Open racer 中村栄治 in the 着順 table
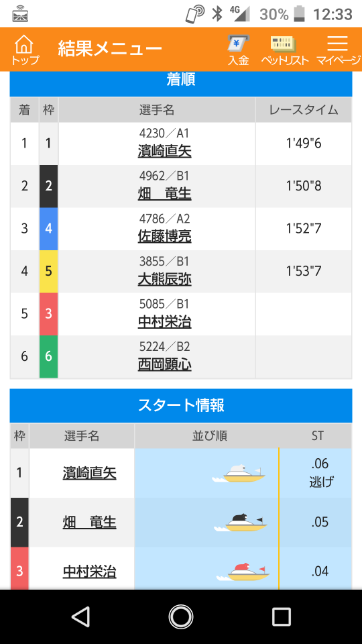362x644 pixels. (x=165, y=323)
